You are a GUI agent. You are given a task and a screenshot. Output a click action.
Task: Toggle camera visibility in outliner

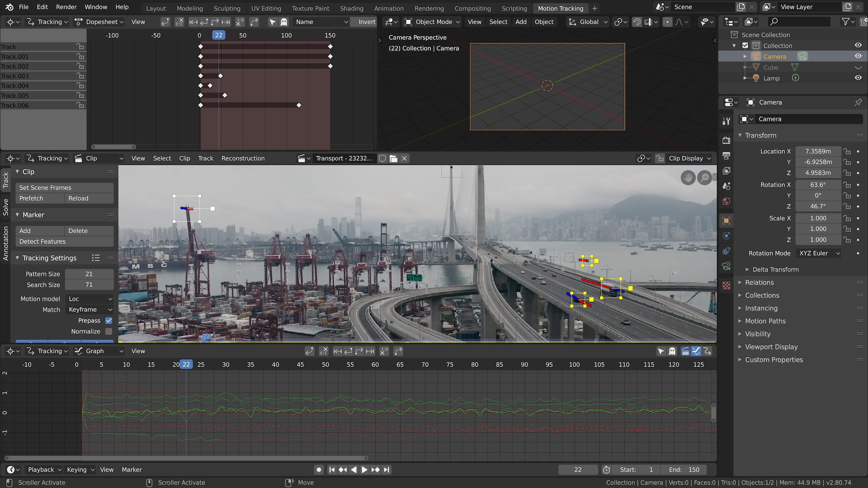pos(857,56)
